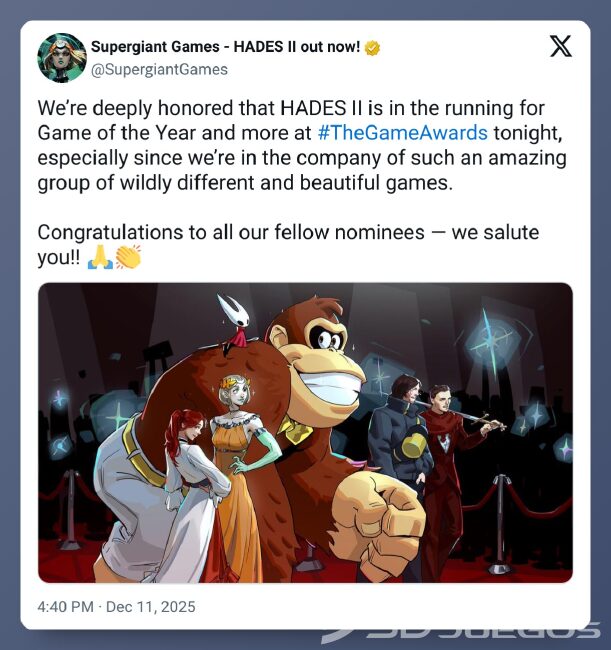The width and height of the screenshot is (611, 650).
Task: Open the Supergiant Games display name
Action: point(225,47)
